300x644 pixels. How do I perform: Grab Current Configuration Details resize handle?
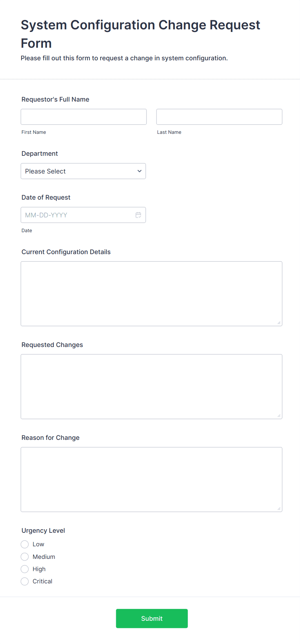(x=279, y=323)
